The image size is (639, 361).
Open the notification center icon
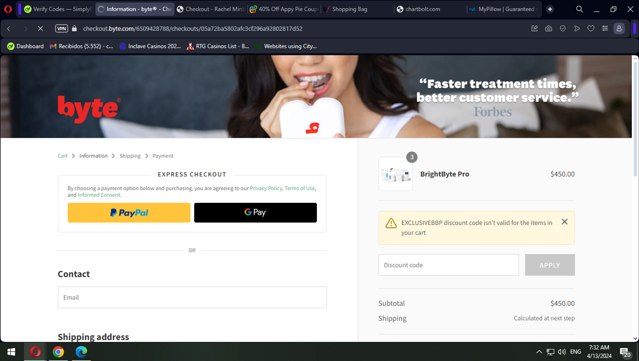pyautogui.click(x=626, y=352)
